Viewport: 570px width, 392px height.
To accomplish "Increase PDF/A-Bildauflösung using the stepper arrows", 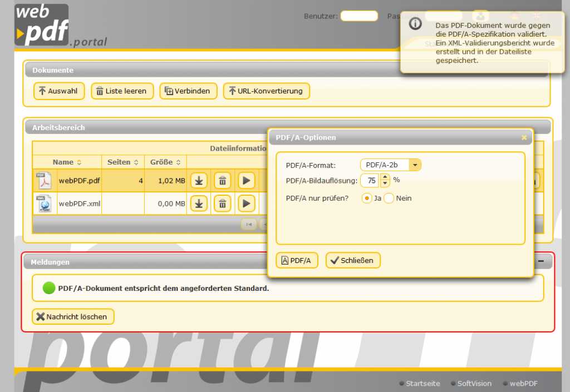I will click(385, 178).
